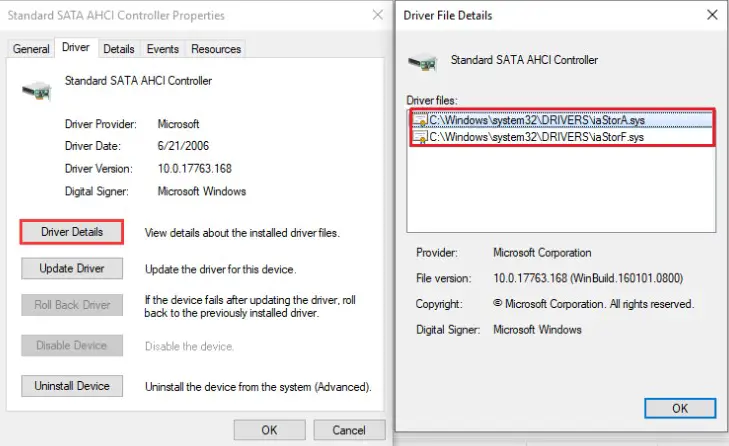Screen dimensions: 729x446
Task: Click the iaStorF.sys file certificate icon
Action: pos(420,137)
